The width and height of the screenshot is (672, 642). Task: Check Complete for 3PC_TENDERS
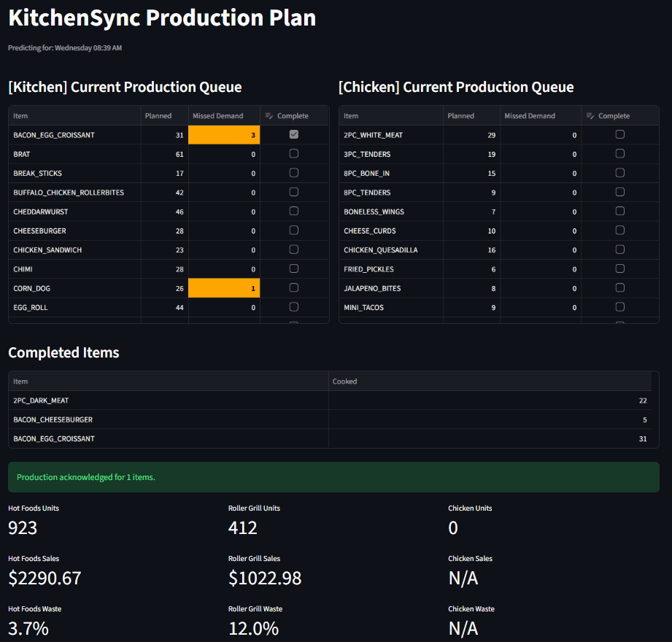click(619, 153)
